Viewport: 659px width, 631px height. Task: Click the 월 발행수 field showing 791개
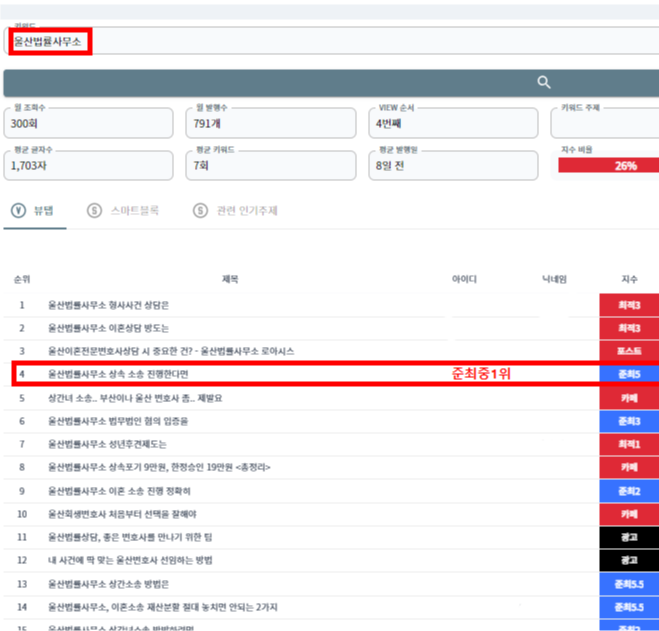(x=270, y=124)
